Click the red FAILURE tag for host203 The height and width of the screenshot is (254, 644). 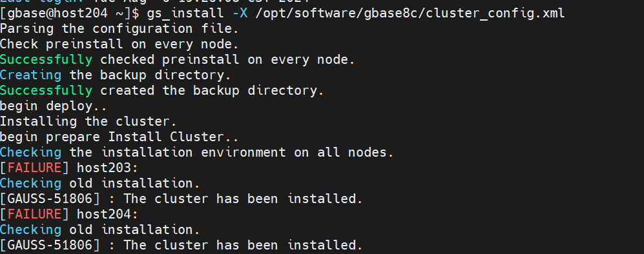point(34,168)
